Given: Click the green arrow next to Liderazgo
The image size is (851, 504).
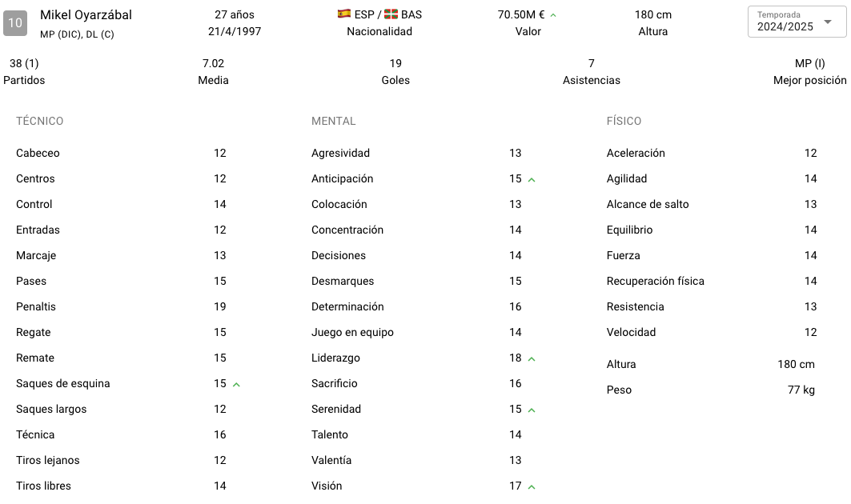Looking at the screenshot, I should pos(532,358).
